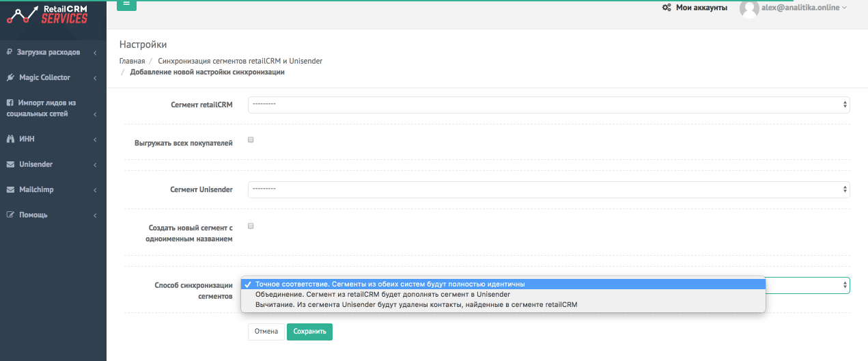Select the Объединение sync option
This screenshot has height=361, width=868.
[x=503, y=294]
